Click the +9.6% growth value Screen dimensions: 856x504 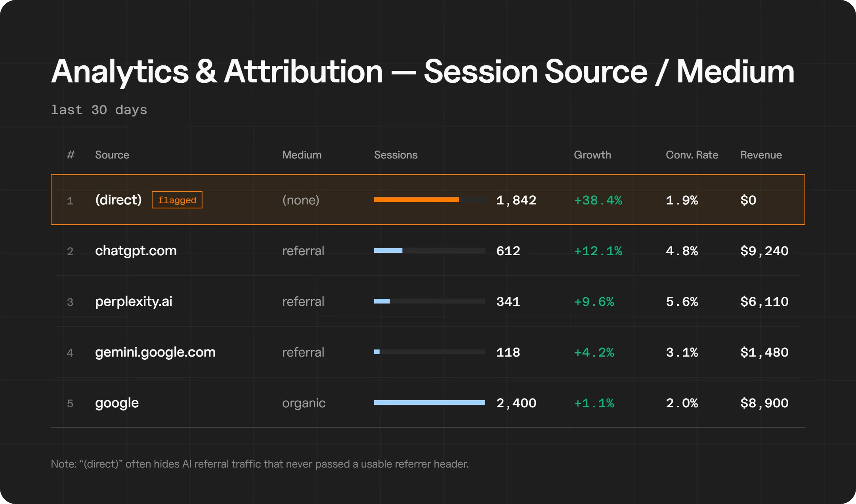594,302
